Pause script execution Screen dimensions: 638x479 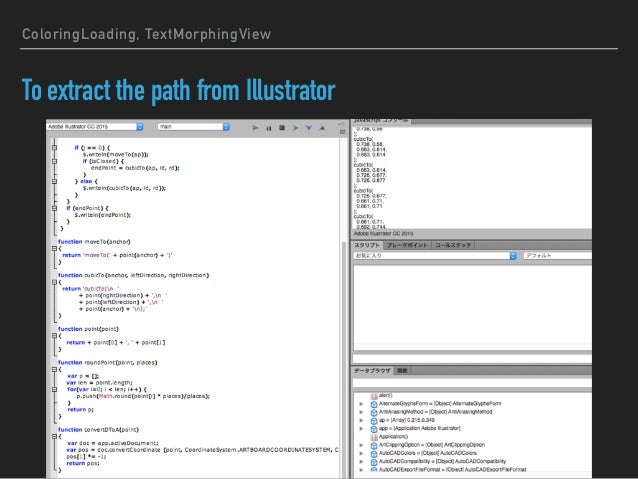(269, 128)
